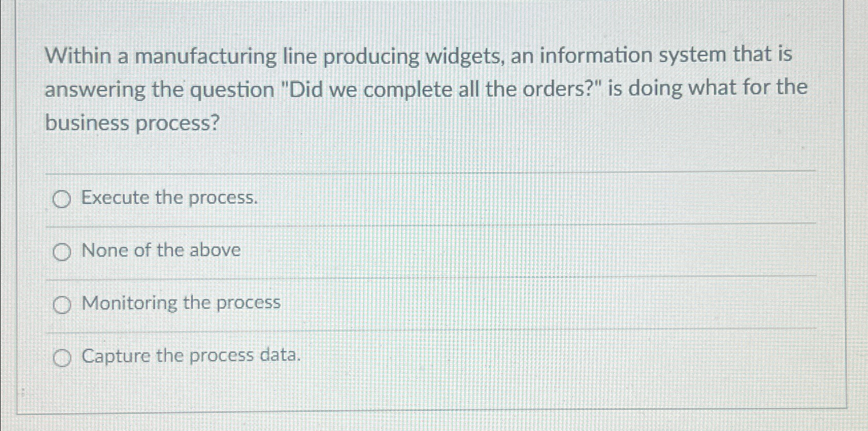Click the 'Capture the process data.' answer text
This screenshot has width=868, height=431.
pyautogui.click(x=191, y=356)
